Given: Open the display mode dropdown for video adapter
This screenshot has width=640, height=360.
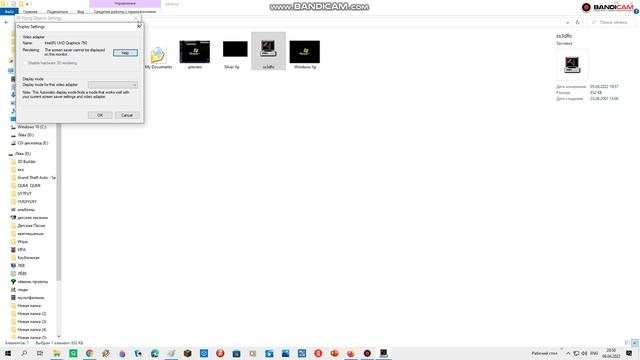Looking at the screenshot, I should (x=113, y=84).
